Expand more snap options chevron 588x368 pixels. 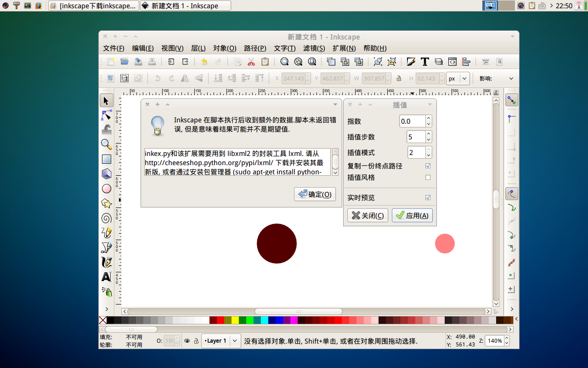512,309
